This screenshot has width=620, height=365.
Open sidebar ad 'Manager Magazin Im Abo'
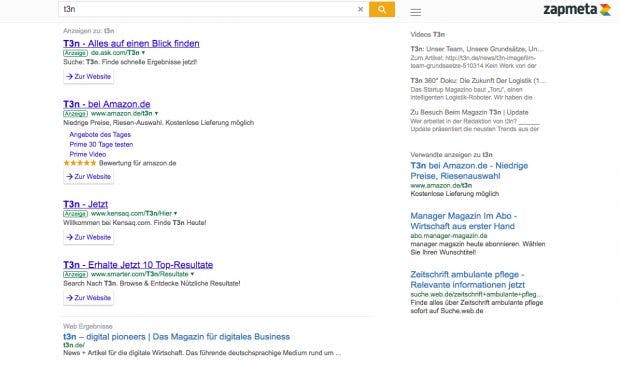click(x=463, y=221)
